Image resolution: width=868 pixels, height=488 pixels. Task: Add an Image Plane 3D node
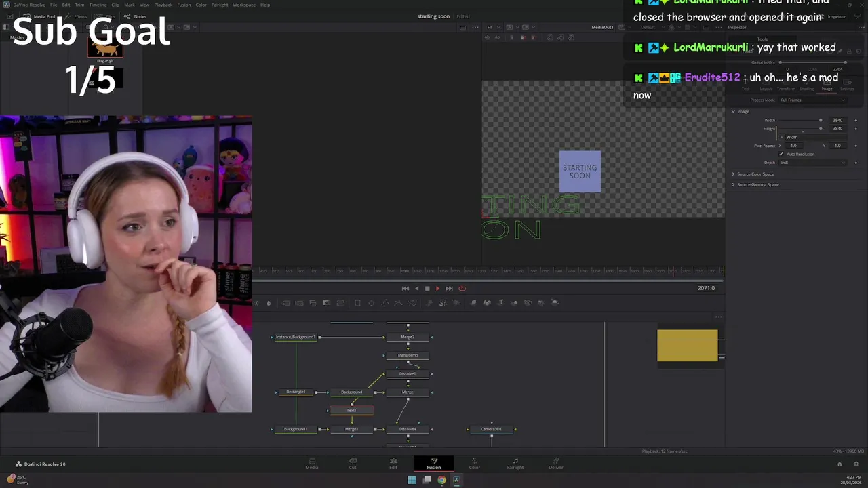pyautogui.click(x=473, y=302)
